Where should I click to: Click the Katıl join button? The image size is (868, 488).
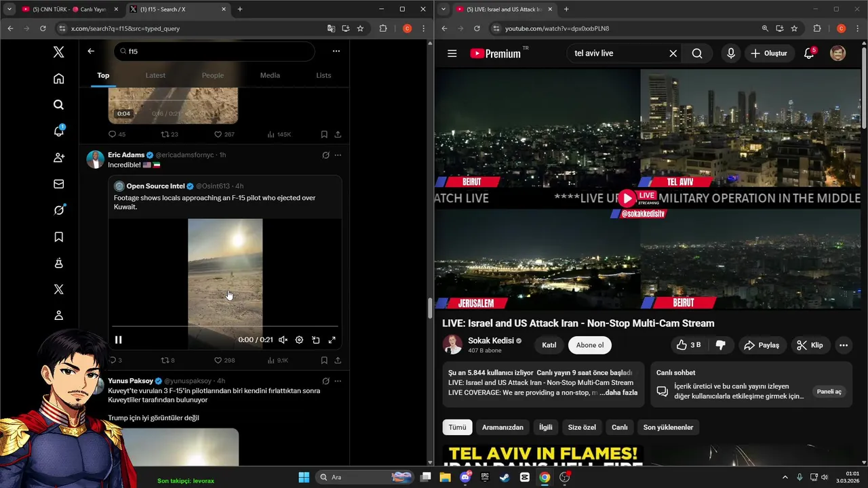[x=549, y=345]
